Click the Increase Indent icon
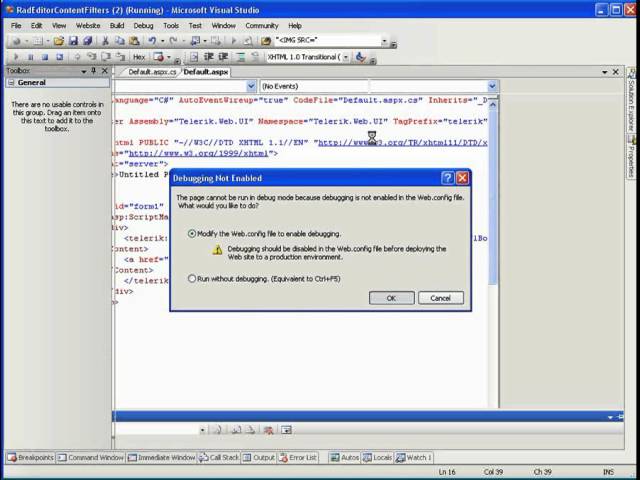640x480 pixels. [223, 57]
